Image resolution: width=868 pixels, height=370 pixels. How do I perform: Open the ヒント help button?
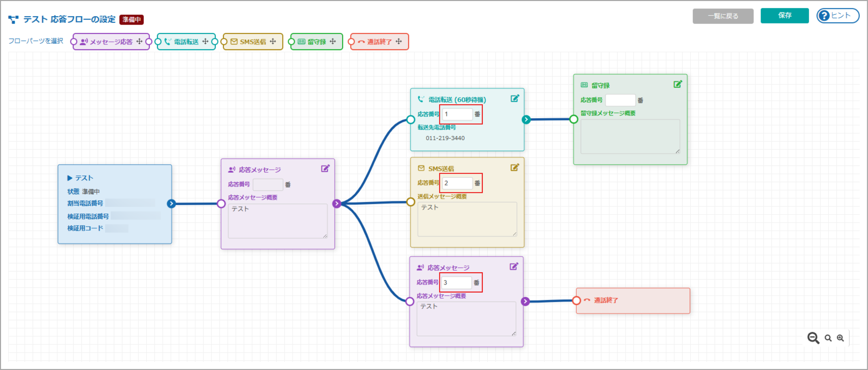(x=838, y=16)
